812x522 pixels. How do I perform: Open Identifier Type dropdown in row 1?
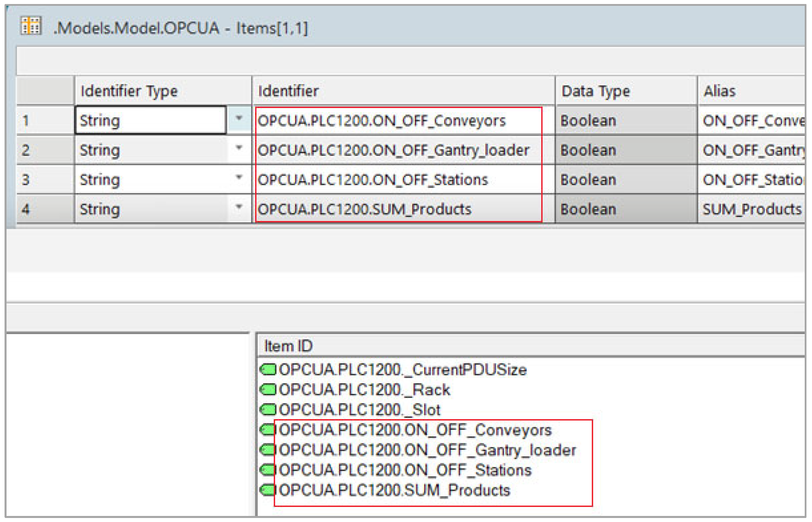coord(239,118)
